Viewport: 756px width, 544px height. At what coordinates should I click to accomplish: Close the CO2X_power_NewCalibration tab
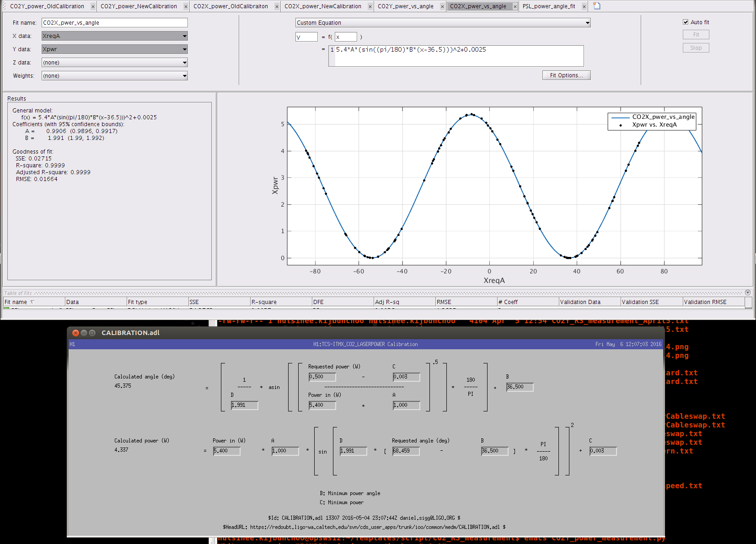pos(370,6)
